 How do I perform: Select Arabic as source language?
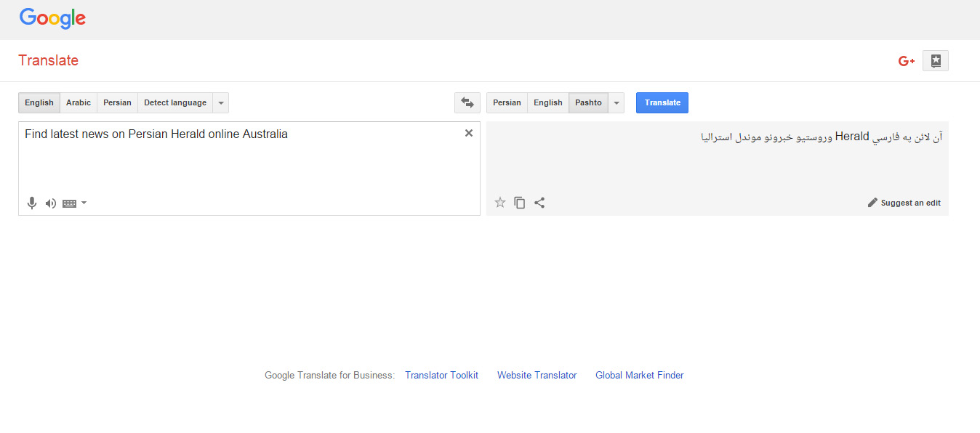click(79, 102)
